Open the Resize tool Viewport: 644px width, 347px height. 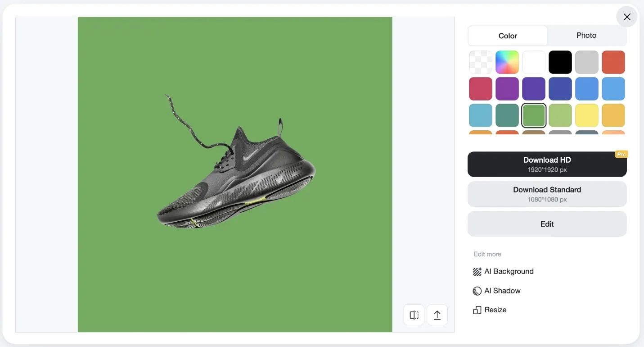(490, 310)
